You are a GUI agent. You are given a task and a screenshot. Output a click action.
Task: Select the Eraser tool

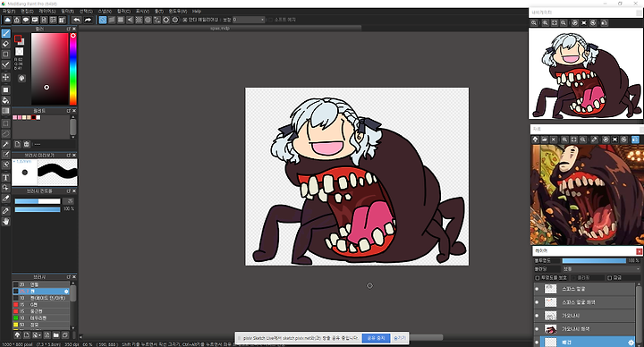click(5, 44)
